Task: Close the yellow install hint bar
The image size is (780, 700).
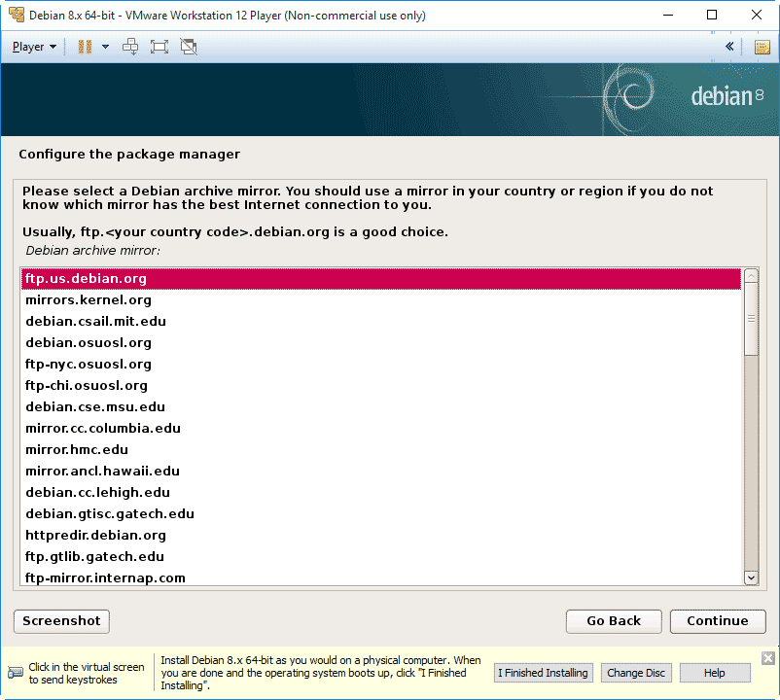Action: 768,658
